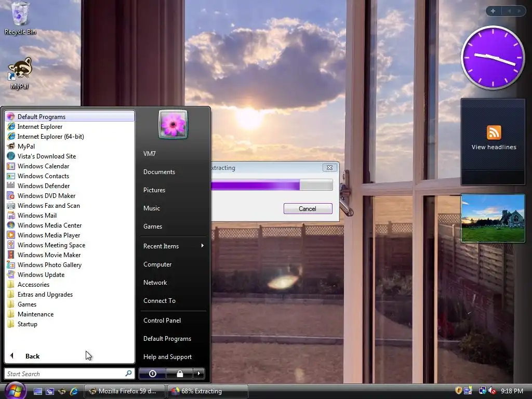
Task: Open Documents from the Start menu
Action: click(173, 171)
